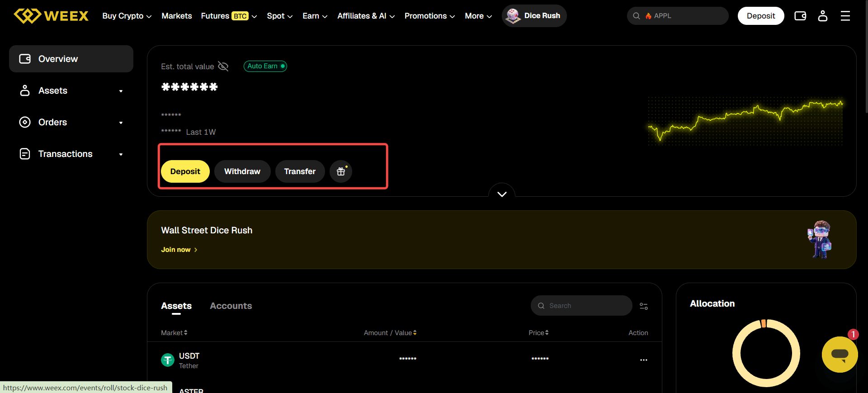This screenshot has width=868, height=393.
Task: Expand the overview panel chevron
Action: (x=502, y=194)
